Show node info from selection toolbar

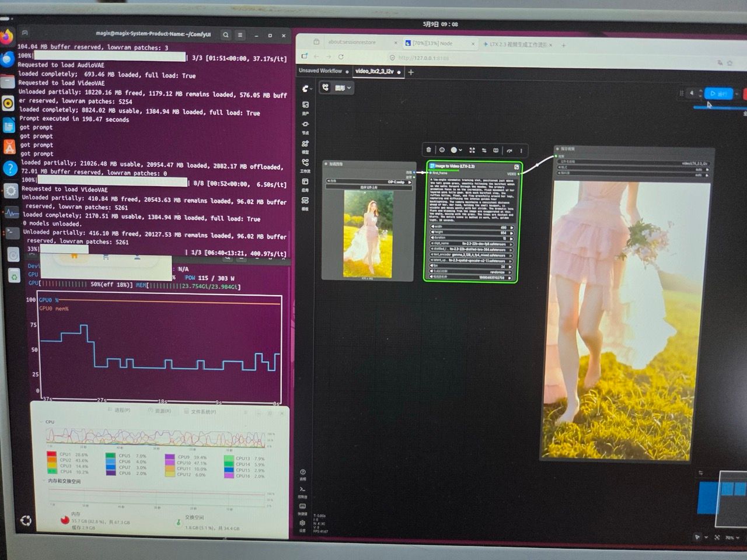(442, 150)
